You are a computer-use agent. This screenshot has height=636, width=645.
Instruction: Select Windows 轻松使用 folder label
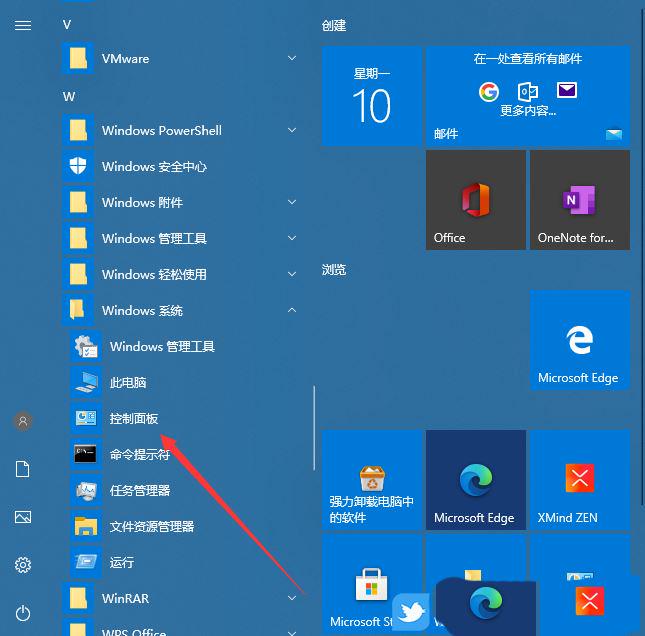click(x=154, y=274)
